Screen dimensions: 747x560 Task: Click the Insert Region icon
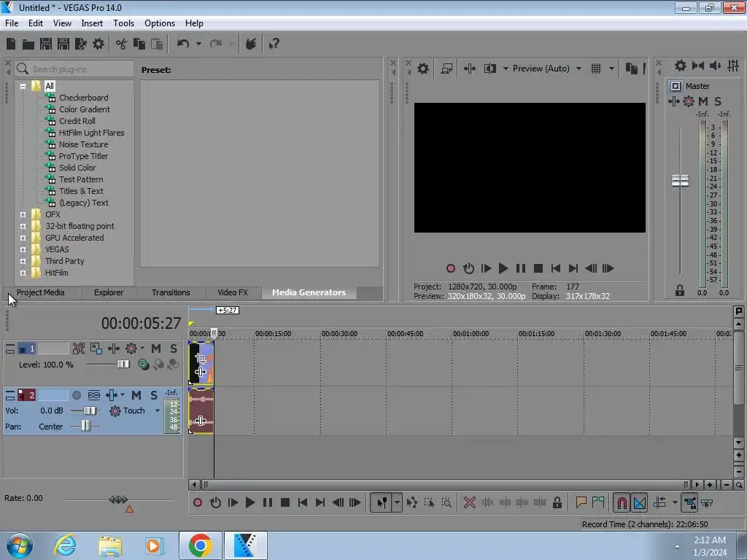[x=598, y=502]
